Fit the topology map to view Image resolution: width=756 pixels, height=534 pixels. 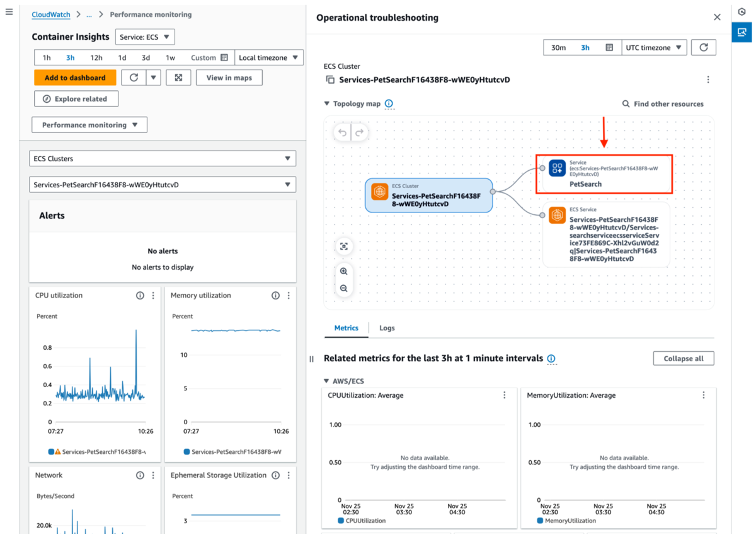(344, 247)
